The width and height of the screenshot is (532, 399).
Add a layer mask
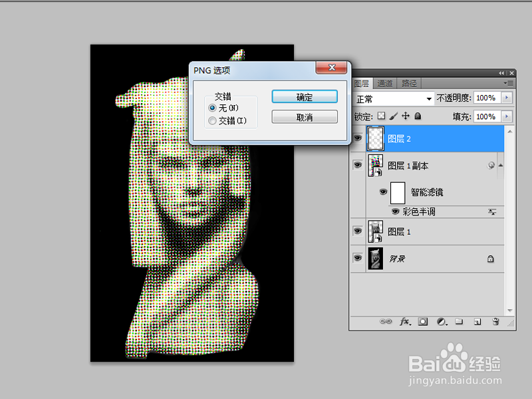[x=423, y=321]
